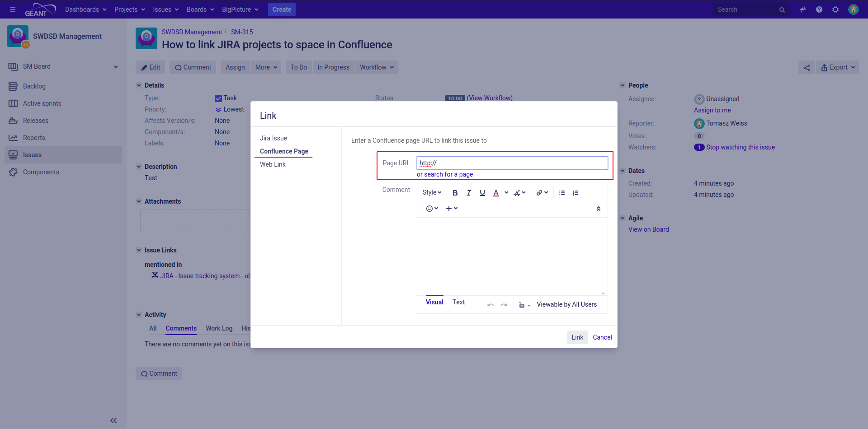
Task: Open the Style dropdown in editor
Action: (432, 193)
